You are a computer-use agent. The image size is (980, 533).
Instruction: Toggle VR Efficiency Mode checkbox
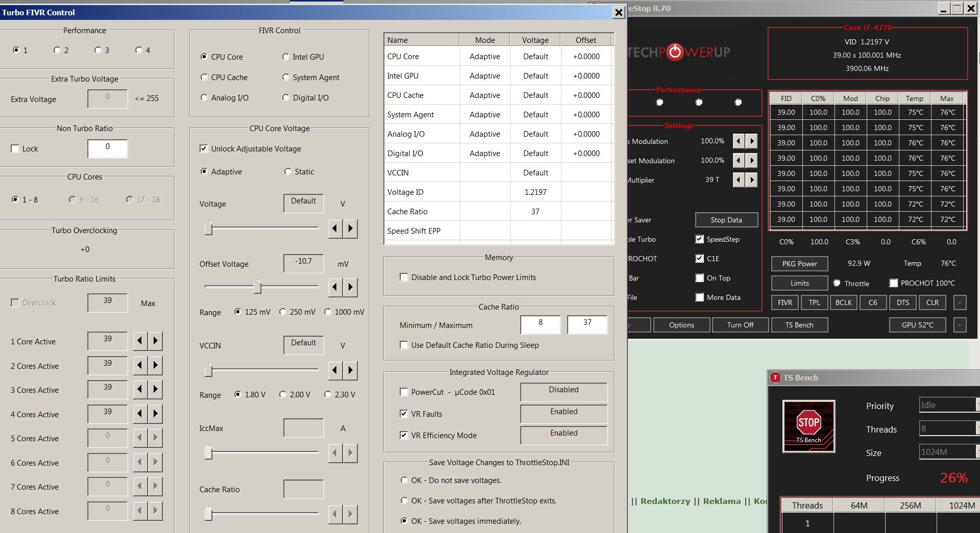[404, 435]
